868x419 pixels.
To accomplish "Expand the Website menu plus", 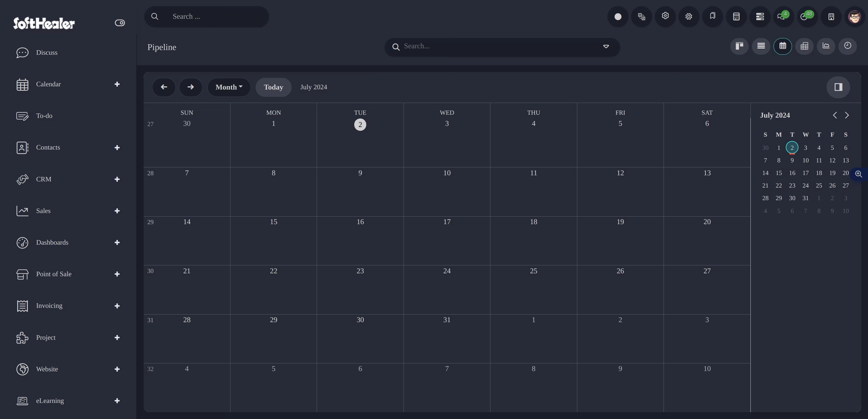I will click(117, 370).
